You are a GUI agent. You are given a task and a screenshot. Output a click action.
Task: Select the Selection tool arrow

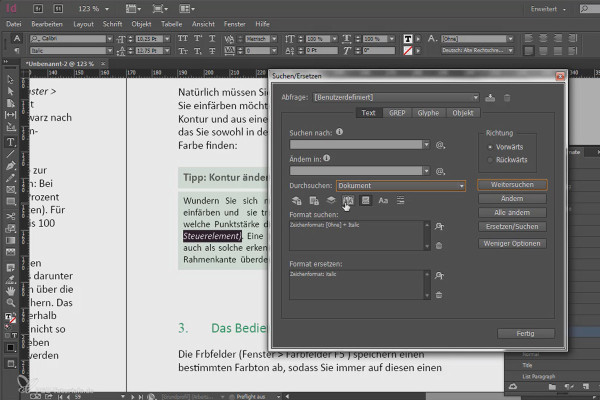(10, 79)
